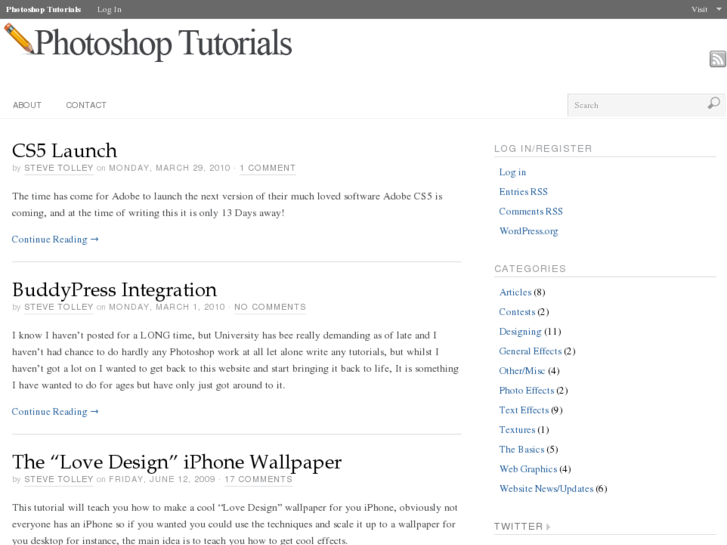The image size is (727, 545).
Task: Open the Comments RSS link
Action: pos(531,212)
